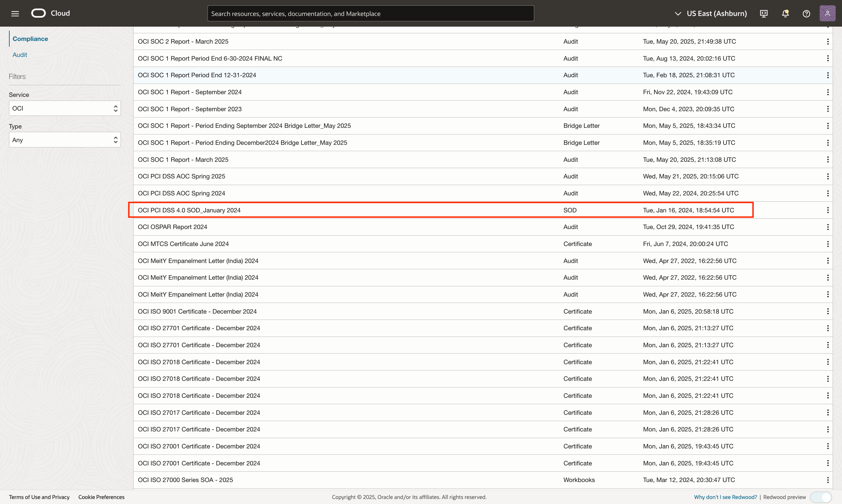The image size is (842, 504).
Task: Open the hamburger navigation menu
Action: click(15, 14)
